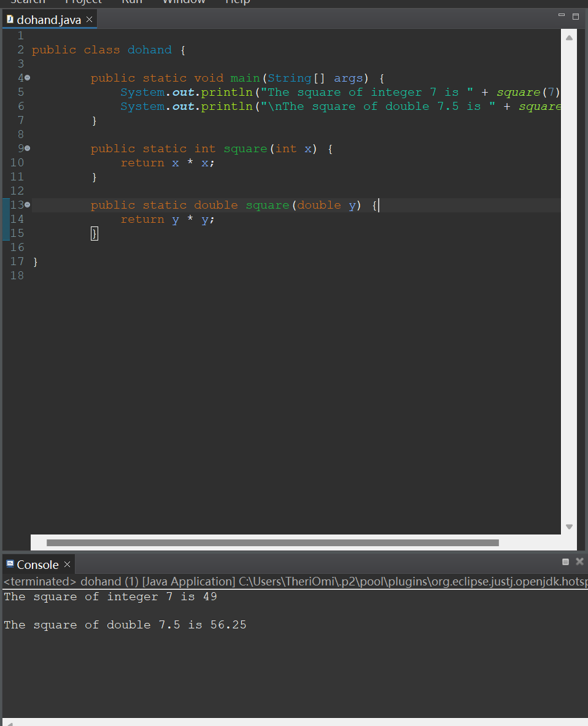This screenshot has height=726, width=588.
Task: Click the 'class' keyword on line 2
Action: pos(102,50)
